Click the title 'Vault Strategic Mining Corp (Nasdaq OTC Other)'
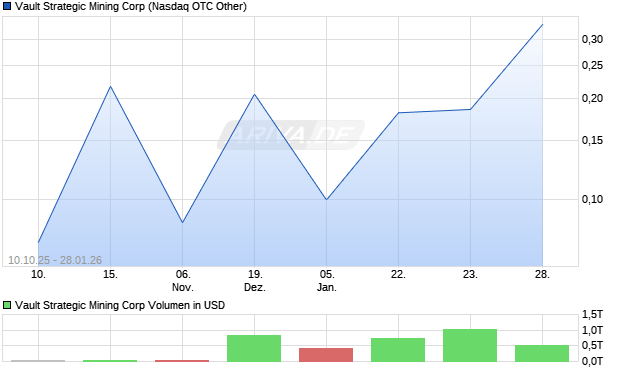The image size is (620, 371). point(131,7)
